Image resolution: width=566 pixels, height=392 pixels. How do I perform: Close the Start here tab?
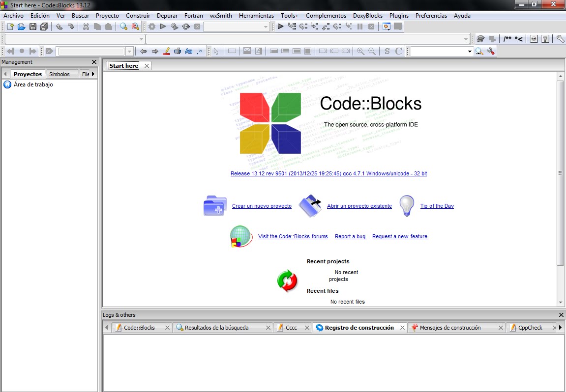tap(147, 66)
